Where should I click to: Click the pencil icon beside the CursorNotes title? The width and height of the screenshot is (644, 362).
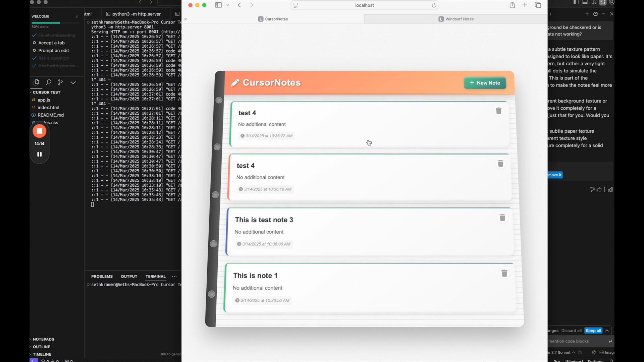[235, 82]
